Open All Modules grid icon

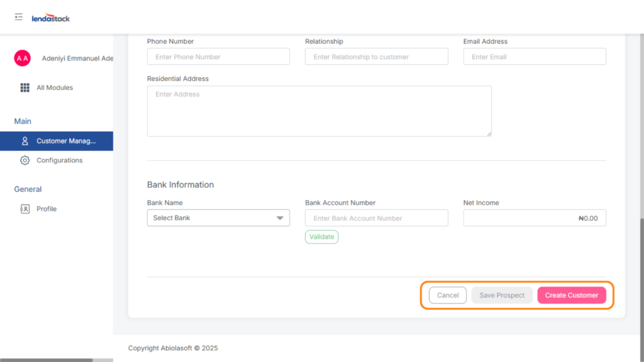(25, 88)
